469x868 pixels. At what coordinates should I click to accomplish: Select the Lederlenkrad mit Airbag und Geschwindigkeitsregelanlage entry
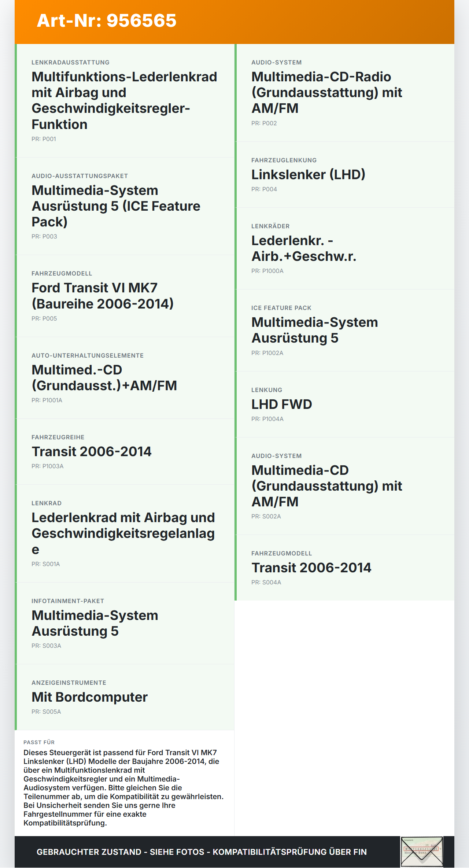coord(123,533)
